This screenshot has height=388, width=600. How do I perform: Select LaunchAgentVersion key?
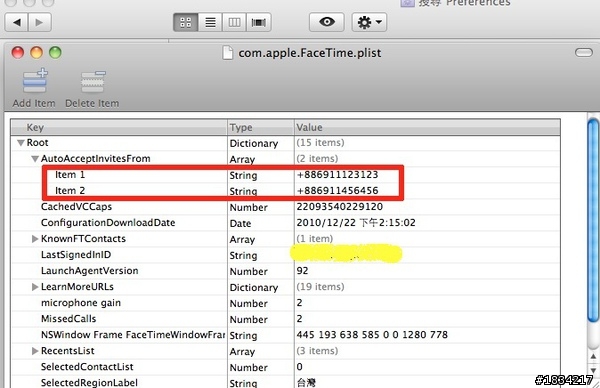click(x=90, y=271)
